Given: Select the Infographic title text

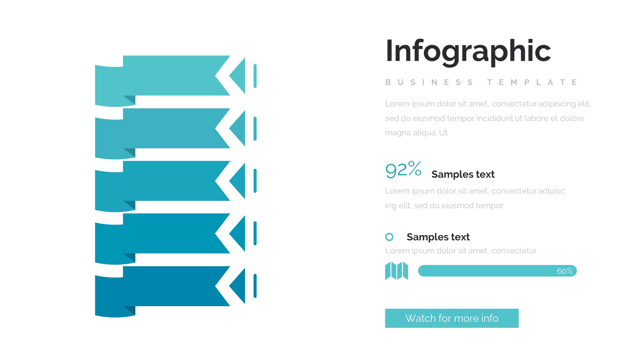Looking at the screenshot, I should pos(468,51).
